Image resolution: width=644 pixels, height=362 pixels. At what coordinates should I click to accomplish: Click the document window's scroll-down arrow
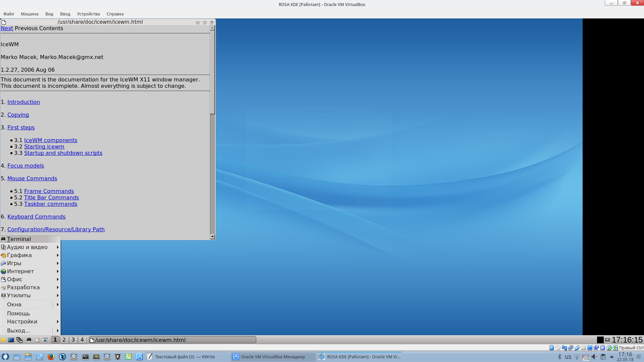tap(212, 237)
